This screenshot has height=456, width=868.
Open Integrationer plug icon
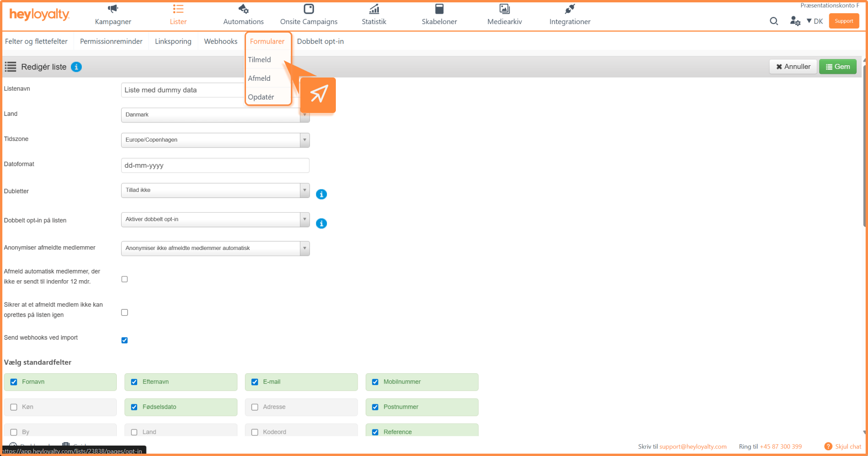click(x=570, y=9)
